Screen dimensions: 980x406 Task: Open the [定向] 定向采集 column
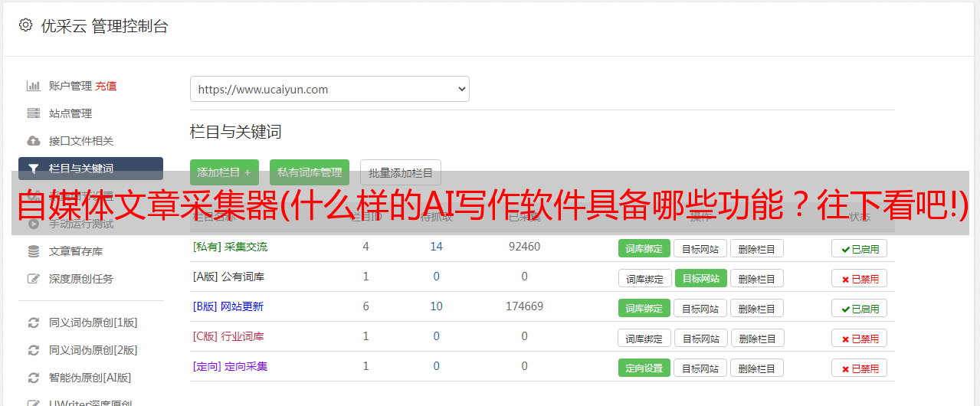tap(230, 366)
